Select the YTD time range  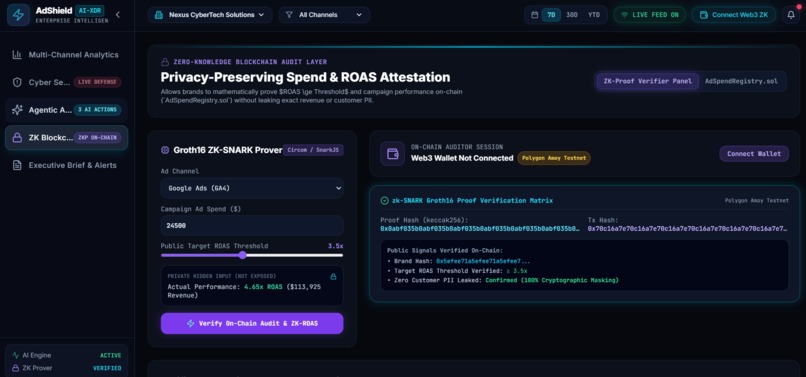[594, 15]
